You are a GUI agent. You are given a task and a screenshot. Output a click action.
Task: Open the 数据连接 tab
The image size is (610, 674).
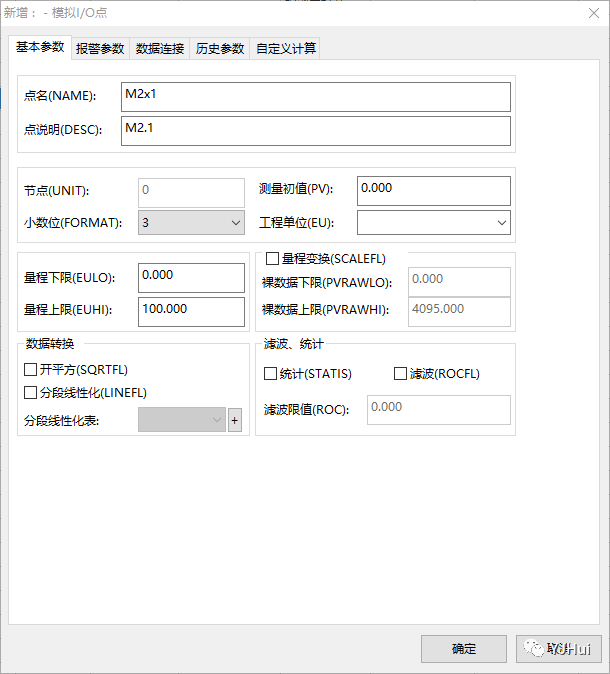click(159, 49)
